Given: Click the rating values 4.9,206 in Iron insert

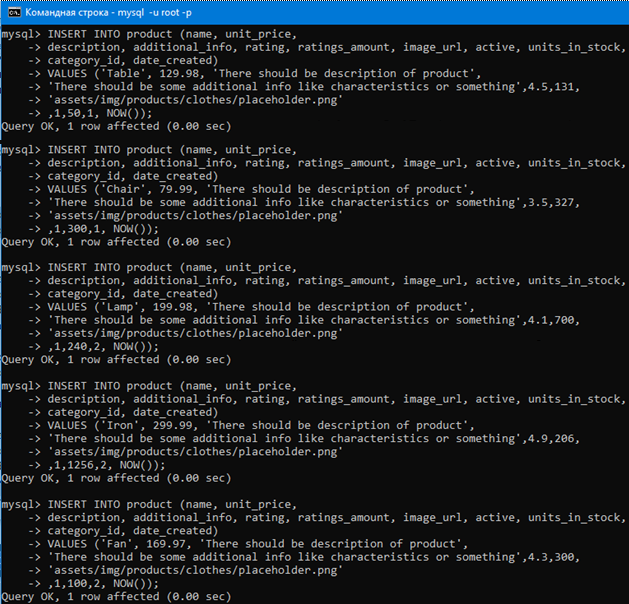Looking at the screenshot, I should coord(551,438).
